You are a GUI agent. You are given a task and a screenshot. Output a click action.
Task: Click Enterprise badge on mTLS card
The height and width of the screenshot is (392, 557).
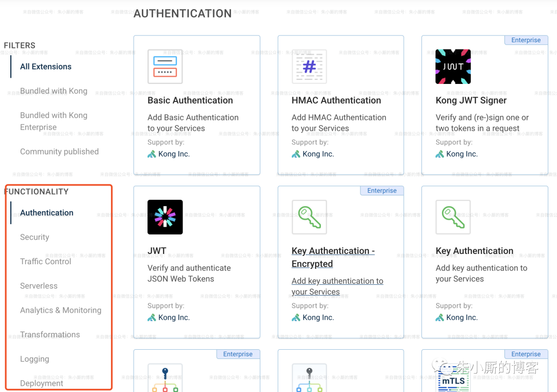pyautogui.click(x=526, y=354)
